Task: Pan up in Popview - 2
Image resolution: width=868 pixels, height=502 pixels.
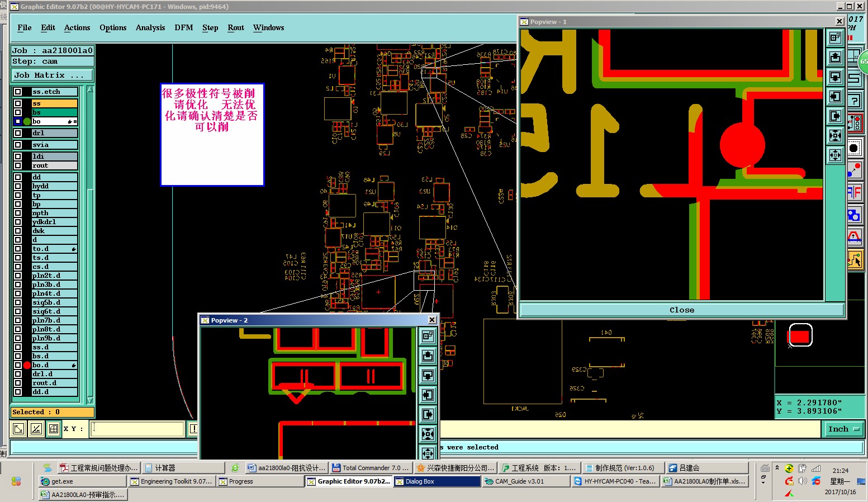Action: pyautogui.click(x=428, y=356)
